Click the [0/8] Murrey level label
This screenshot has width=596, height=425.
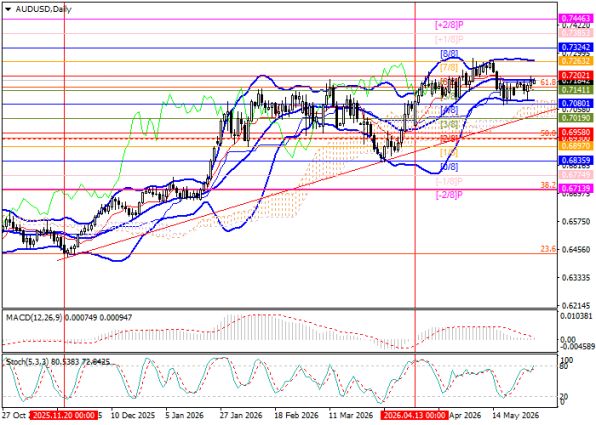coord(449,167)
